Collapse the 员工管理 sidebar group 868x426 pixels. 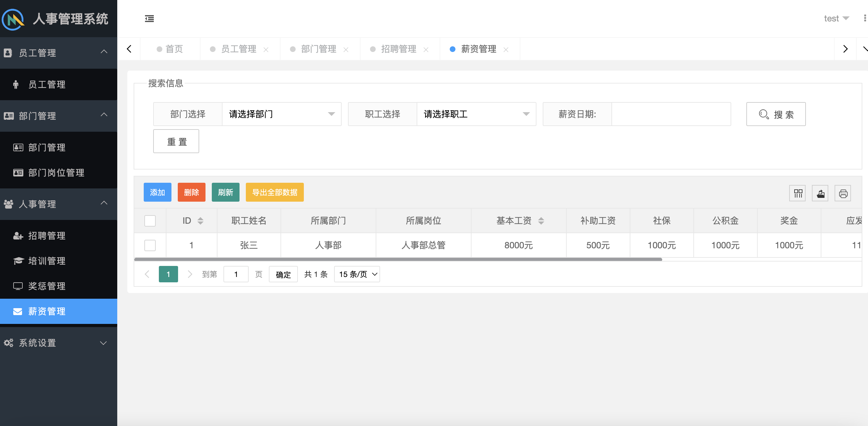(59, 53)
